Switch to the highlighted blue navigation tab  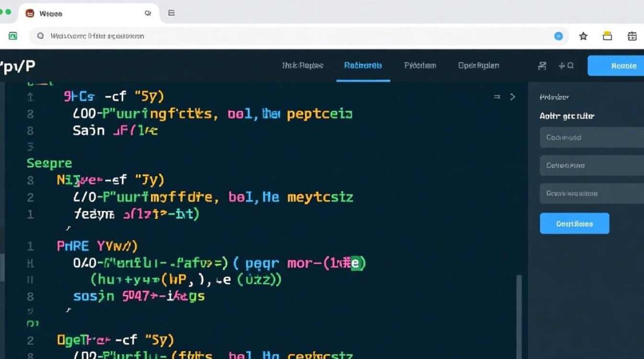coord(363,66)
